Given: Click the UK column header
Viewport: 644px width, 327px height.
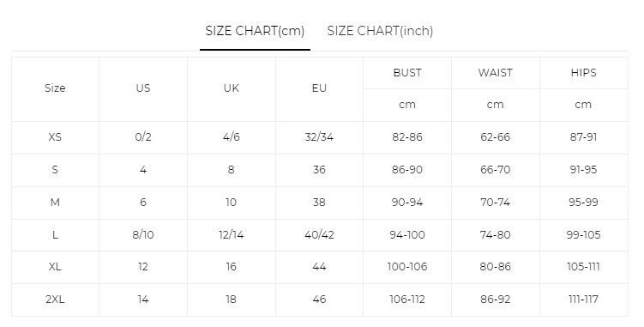Looking at the screenshot, I should click(x=232, y=88).
